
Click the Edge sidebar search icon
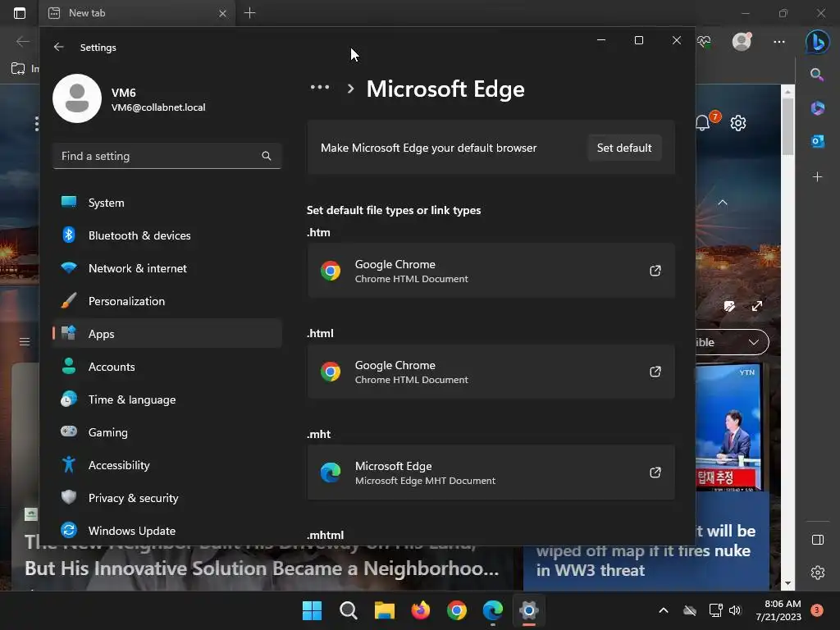coord(817,75)
